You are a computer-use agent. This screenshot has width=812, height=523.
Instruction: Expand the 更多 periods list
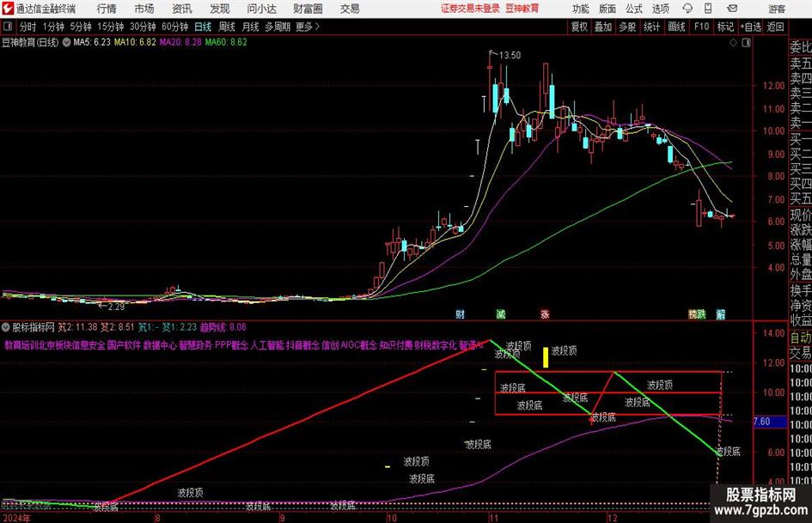point(308,27)
